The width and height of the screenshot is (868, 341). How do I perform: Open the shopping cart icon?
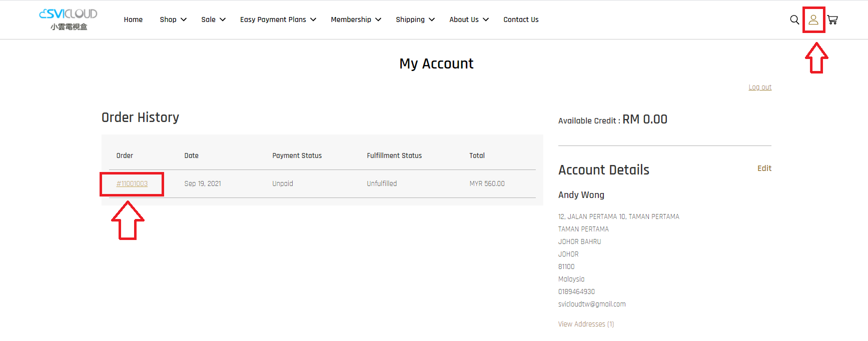[x=832, y=20]
